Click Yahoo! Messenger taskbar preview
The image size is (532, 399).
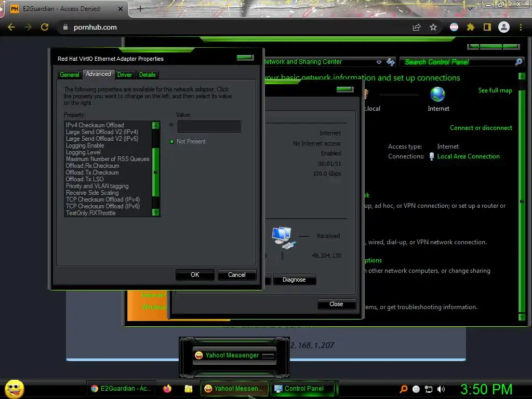(234, 355)
